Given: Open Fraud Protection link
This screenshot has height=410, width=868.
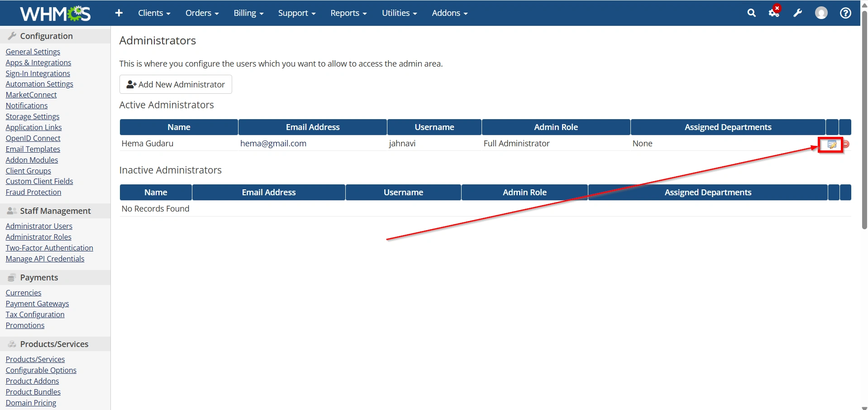Looking at the screenshot, I should (33, 192).
